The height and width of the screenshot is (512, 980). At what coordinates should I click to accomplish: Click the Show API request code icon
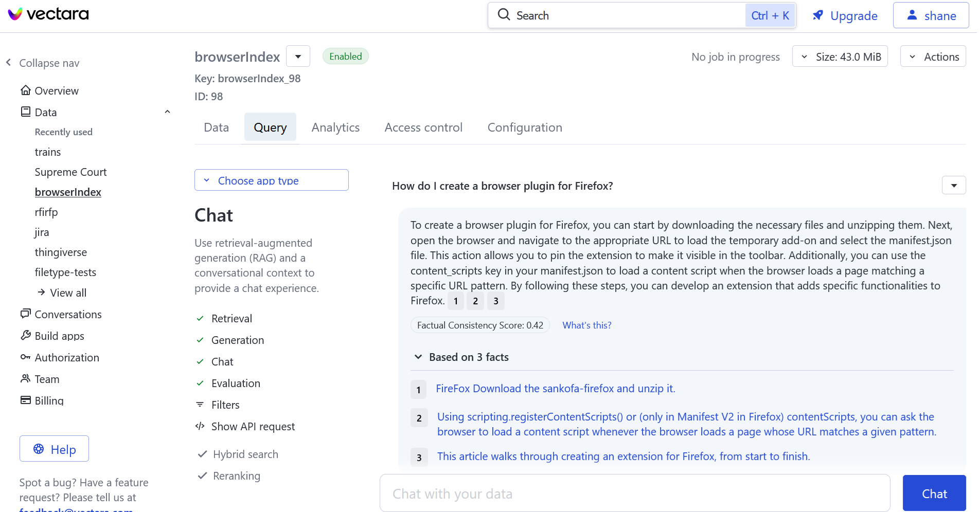tap(200, 426)
